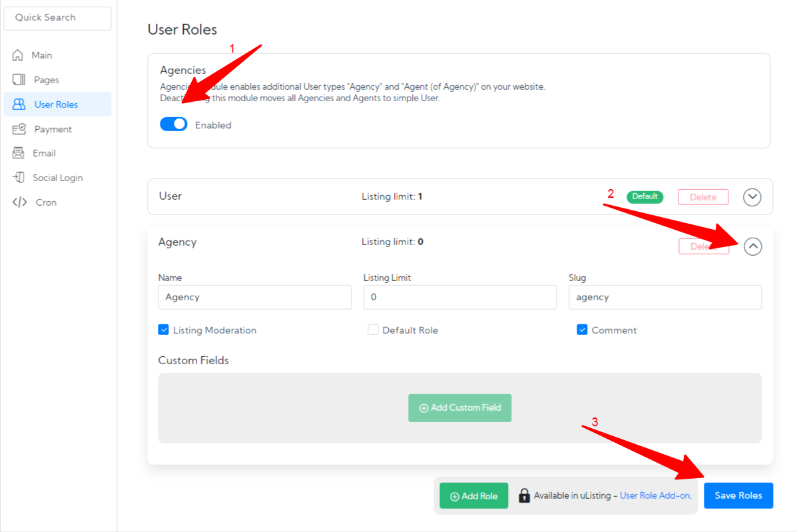Click the Email icon in sidebar
This screenshot has height=532, width=797.
19,153
